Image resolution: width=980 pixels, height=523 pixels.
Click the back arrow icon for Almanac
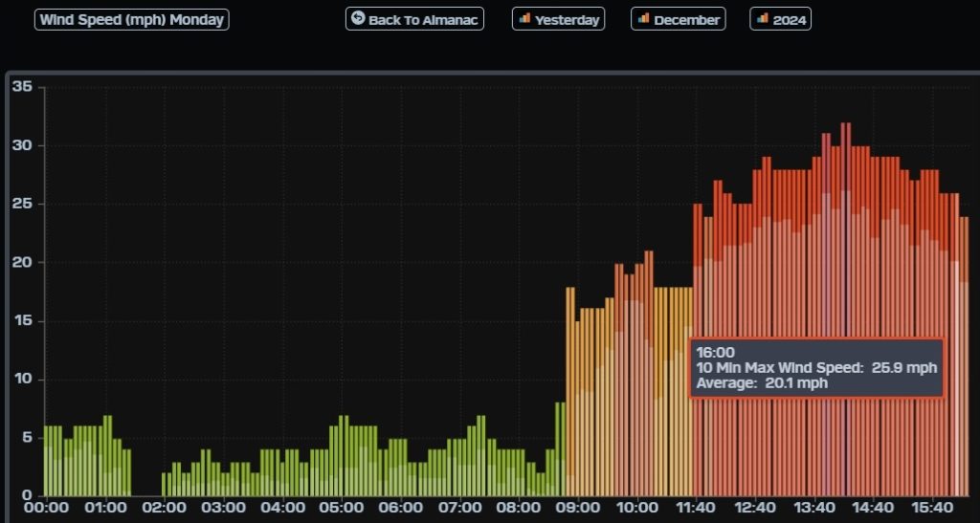click(358, 18)
